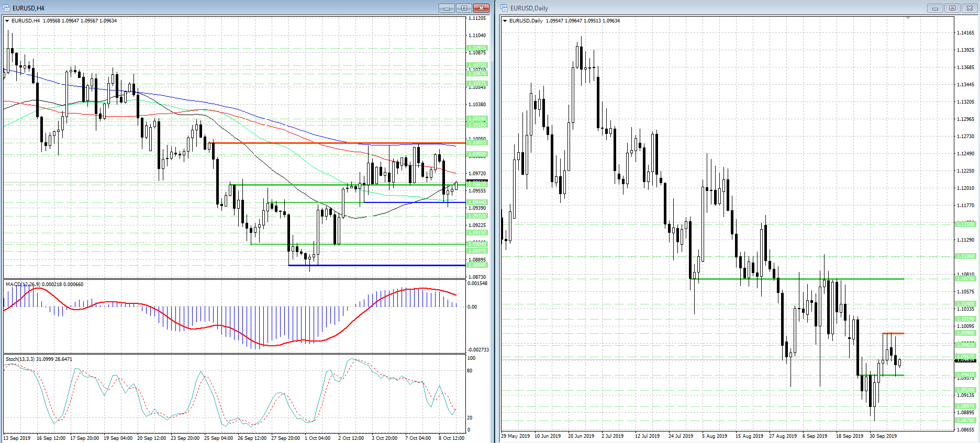Image resolution: width=980 pixels, height=443 pixels.
Task: Click the 1.09720 price label in H4 scale
Action: pos(477,174)
